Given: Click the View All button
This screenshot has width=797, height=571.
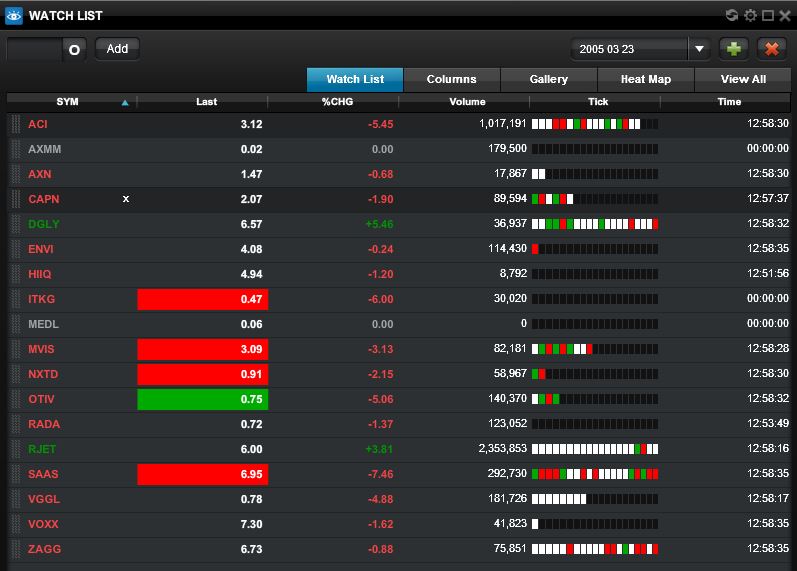Looking at the screenshot, I should pyautogui.click(x=743, y=79).
